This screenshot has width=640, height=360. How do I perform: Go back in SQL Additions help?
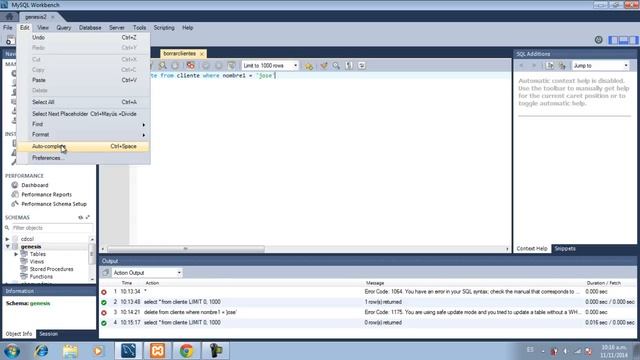pyautogui.click(x=522, y=65)
